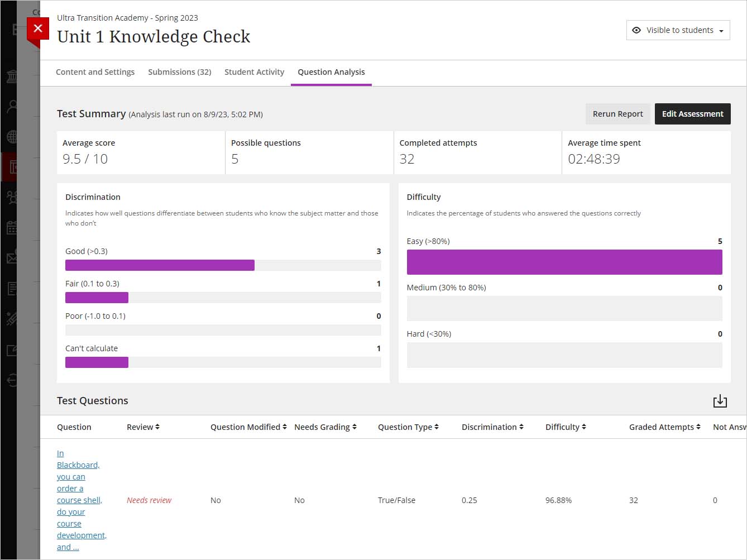747x560 pixels.
Task: Click the Good (>0.3) discrimination bar
Action: click(160, 265)
